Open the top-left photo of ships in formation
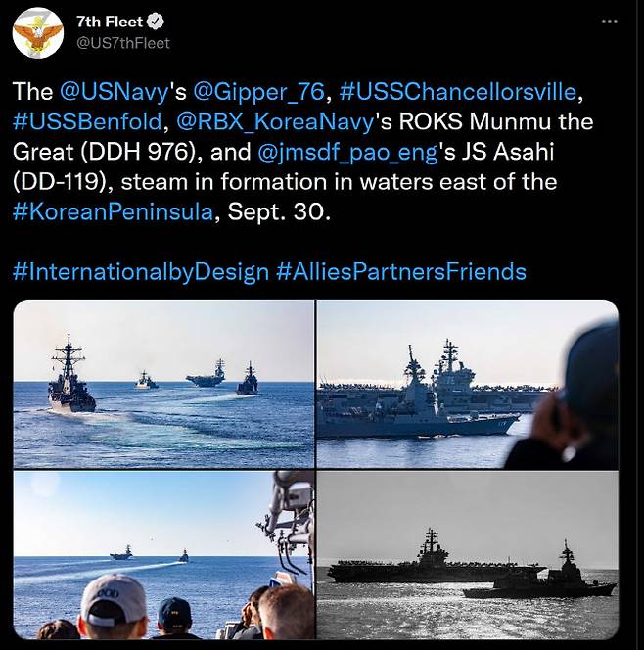This screenshot has width=644, height=650. coord(163,383)
